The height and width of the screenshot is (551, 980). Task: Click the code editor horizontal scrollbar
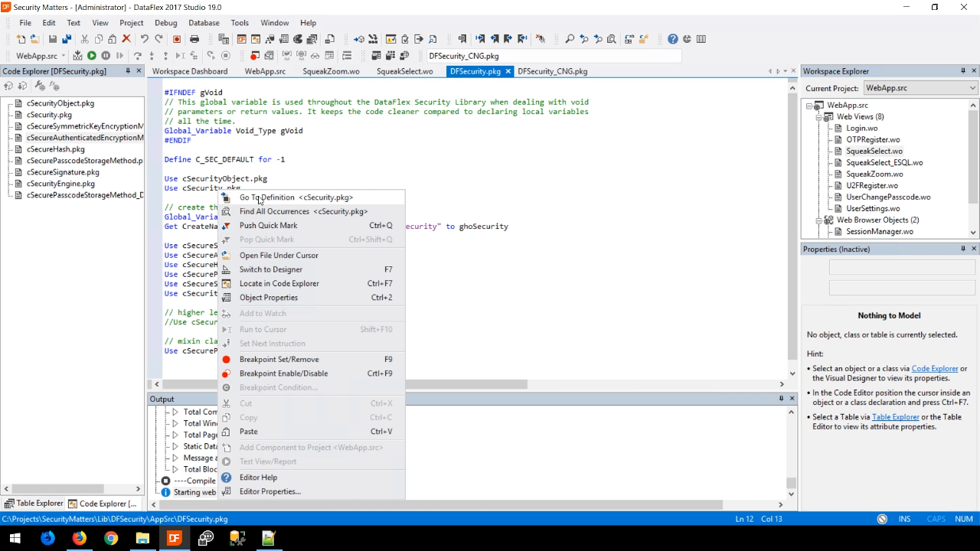467,384
